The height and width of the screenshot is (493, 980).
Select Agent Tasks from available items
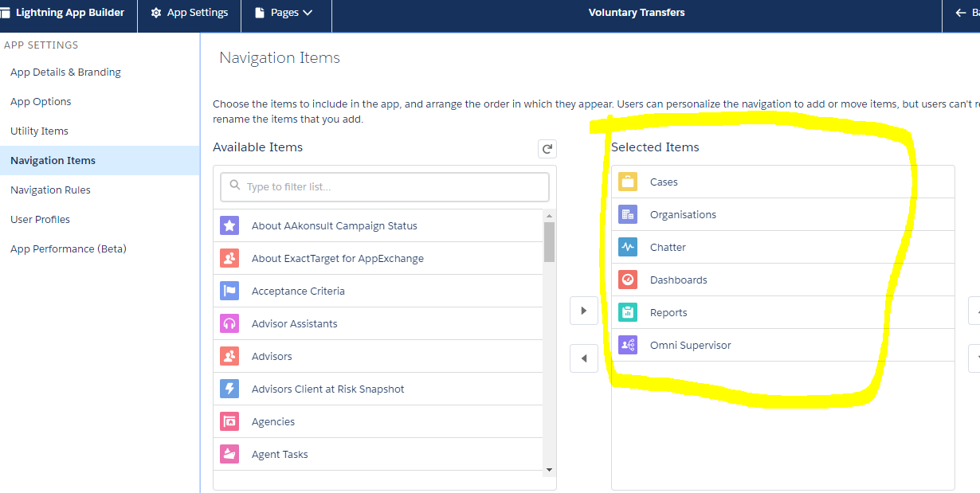(x=280, y=454)
